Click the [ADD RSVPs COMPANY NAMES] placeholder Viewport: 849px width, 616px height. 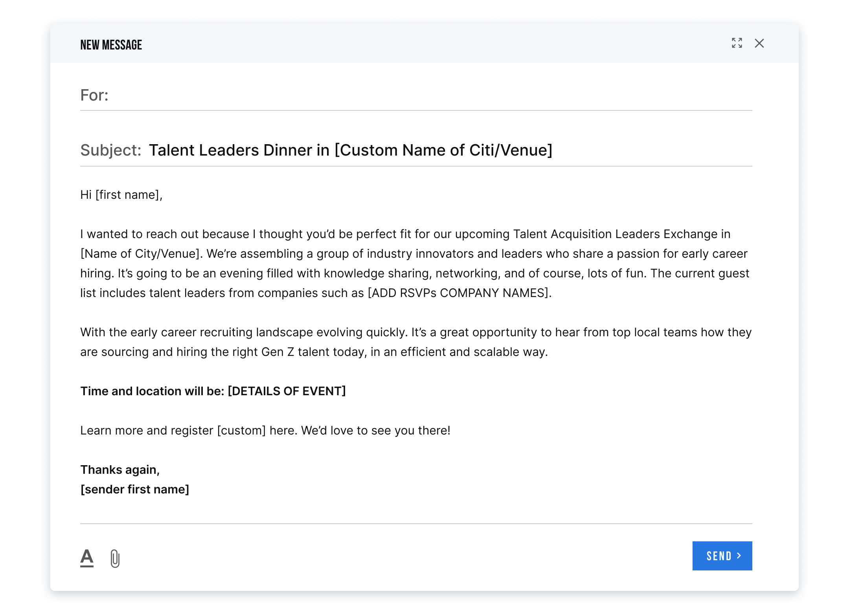(458, 293)
